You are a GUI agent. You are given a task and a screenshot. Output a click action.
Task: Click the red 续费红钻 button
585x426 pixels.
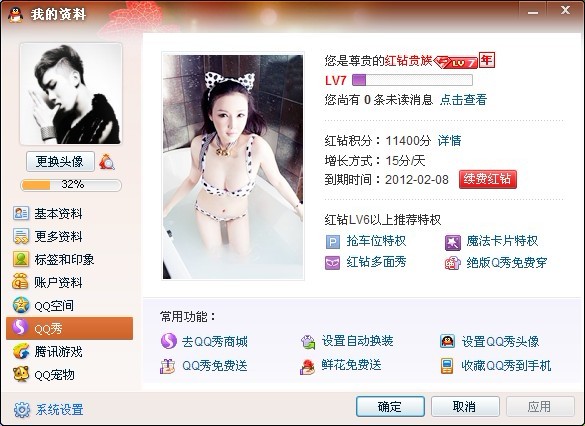click(488, 179)
